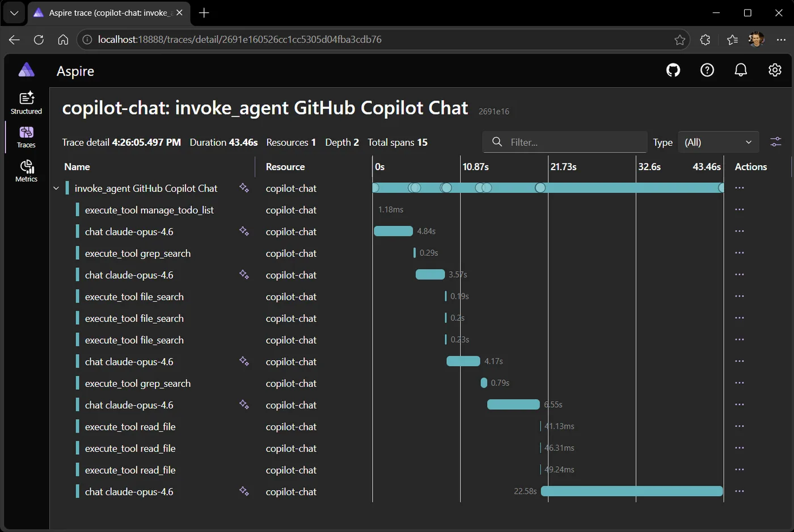The width and height of the screenshot is (794, 532).
Task: Open the Help icon in header
Action: 707,70
